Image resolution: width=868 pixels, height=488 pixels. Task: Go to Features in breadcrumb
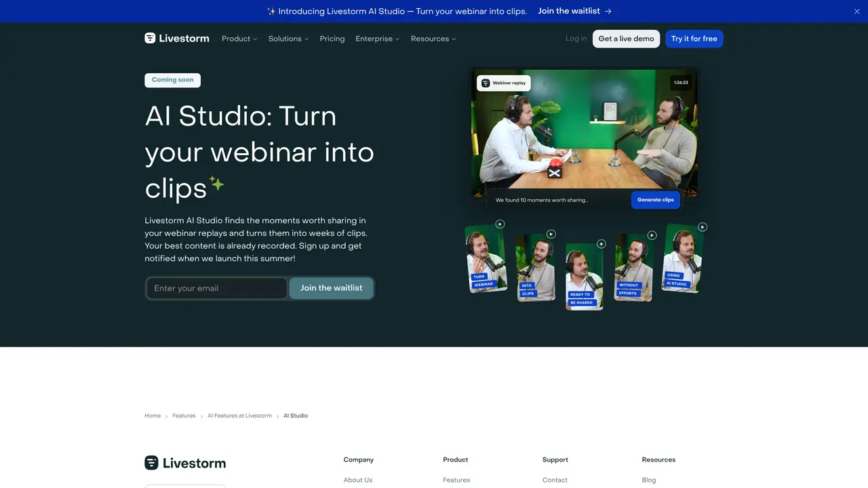184,415
